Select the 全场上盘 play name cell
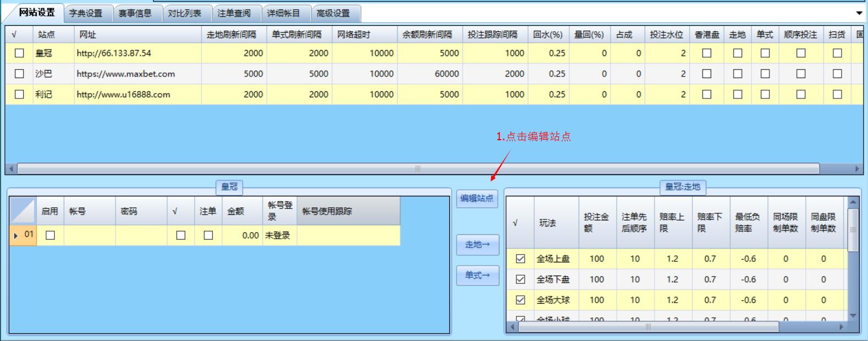The height and width of the screenshot is (341, 868). pyautogui.click(x=556, y=258)
